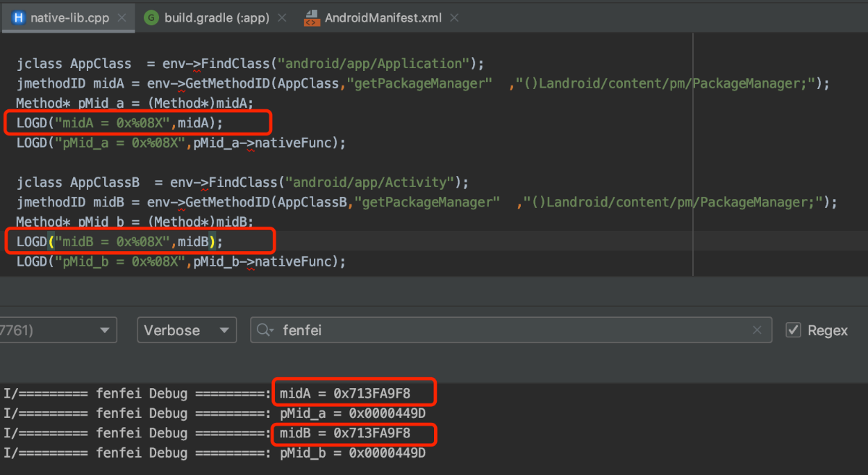Switch to the native-lib.cpp tab
Image resolution: width=868 pixels, height=475 pixels.
pyautogui.click(x=69, y=17)
